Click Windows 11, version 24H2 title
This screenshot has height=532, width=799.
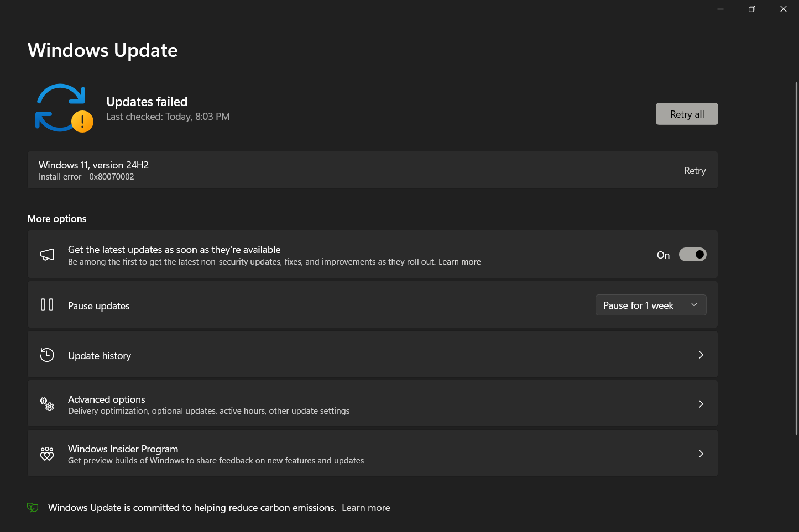coord(93,165)
